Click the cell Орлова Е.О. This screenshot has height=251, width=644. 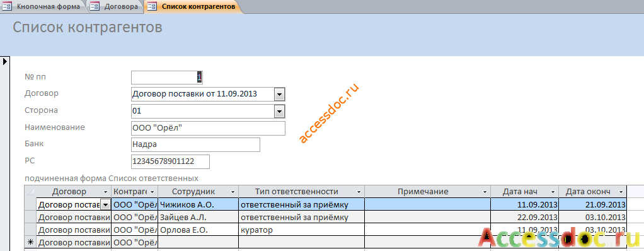coord(198,230)
